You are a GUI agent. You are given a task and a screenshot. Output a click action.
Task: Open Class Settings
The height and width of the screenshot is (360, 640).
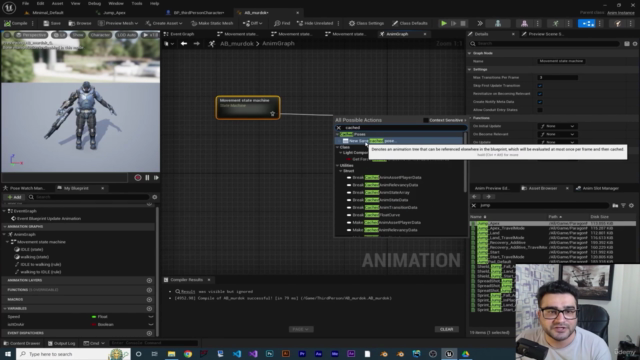(x=366, y=23)
